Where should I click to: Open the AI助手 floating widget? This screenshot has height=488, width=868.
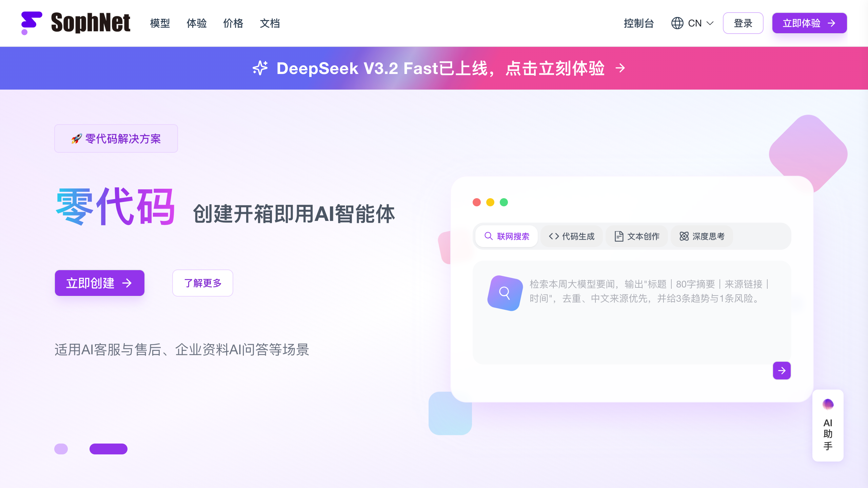828,425
